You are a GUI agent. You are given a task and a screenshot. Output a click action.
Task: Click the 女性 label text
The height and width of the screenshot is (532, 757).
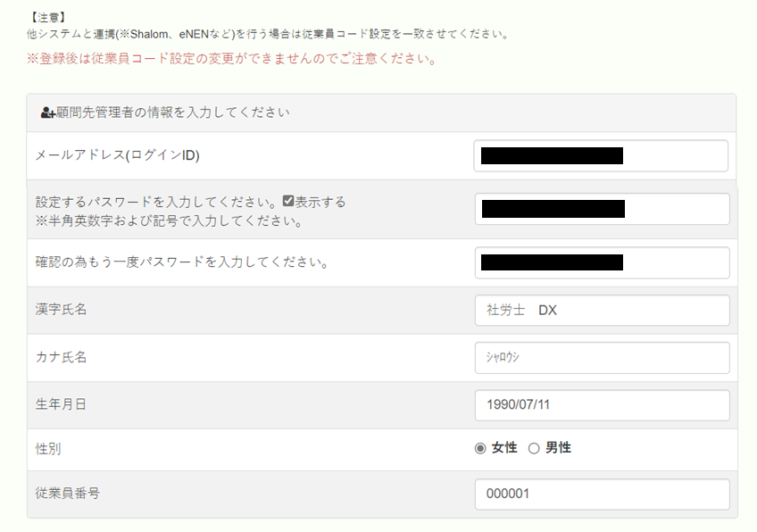504,448
